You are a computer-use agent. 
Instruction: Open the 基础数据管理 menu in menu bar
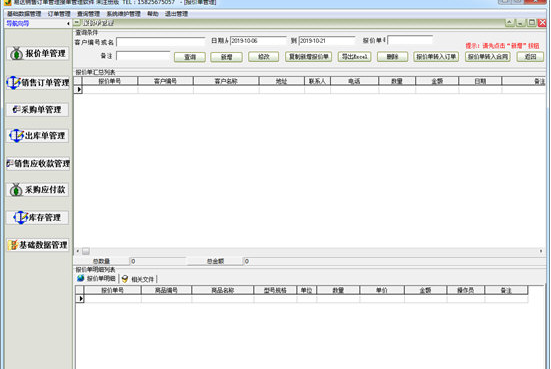24,14
